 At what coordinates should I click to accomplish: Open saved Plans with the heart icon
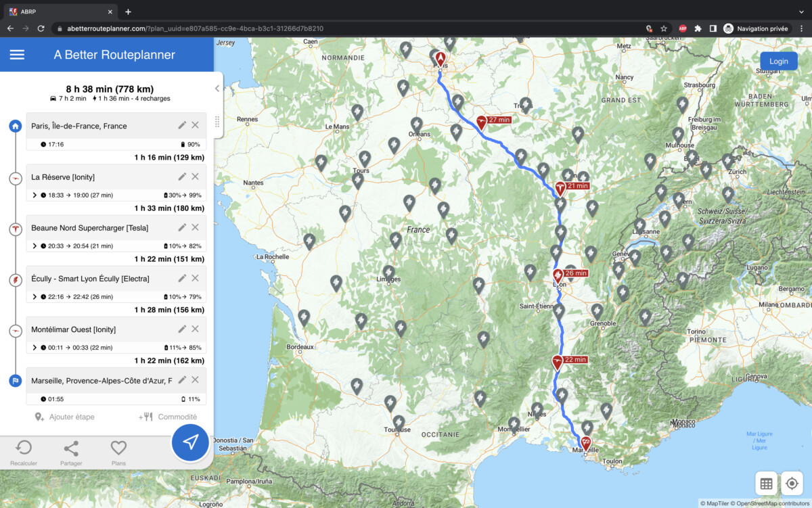[118, 453]
